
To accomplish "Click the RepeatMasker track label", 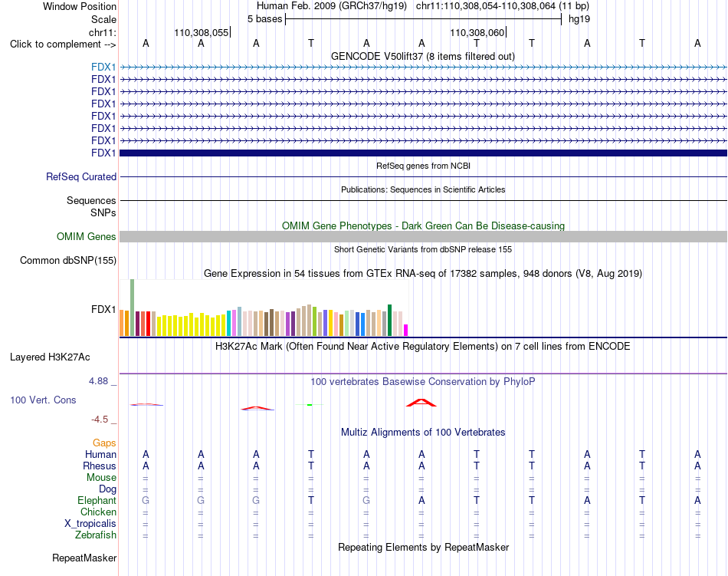I will (84, 558).
